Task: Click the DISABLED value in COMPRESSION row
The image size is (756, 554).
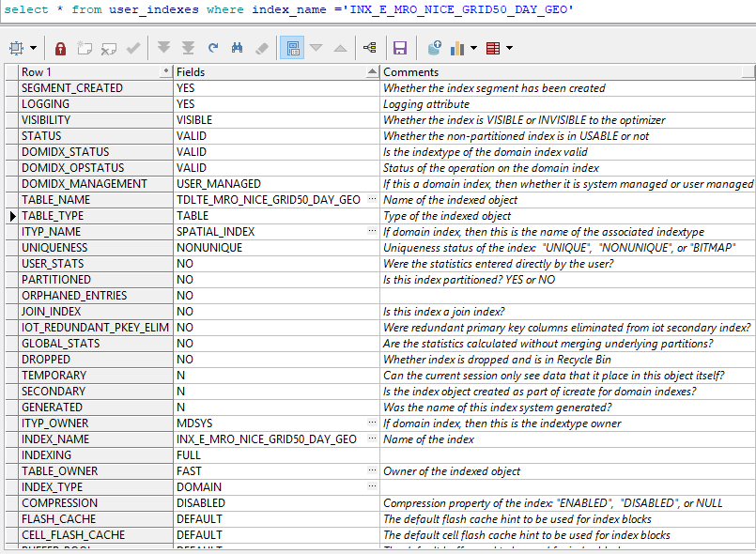Action: point(276,502)
